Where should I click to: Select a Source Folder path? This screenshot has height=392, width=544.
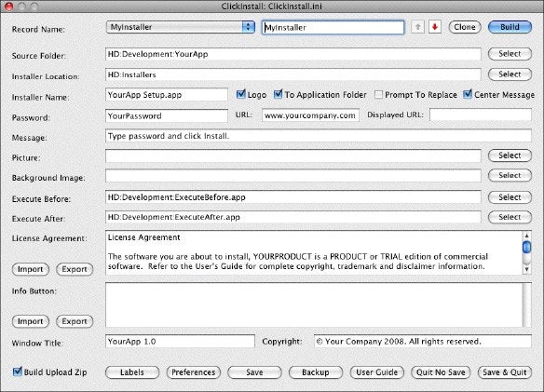(x=510, y=54)
